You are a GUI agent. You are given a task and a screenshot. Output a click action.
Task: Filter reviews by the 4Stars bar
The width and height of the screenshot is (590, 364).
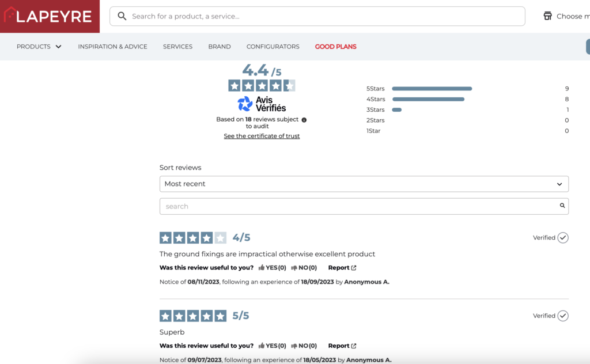click(428, 99)
